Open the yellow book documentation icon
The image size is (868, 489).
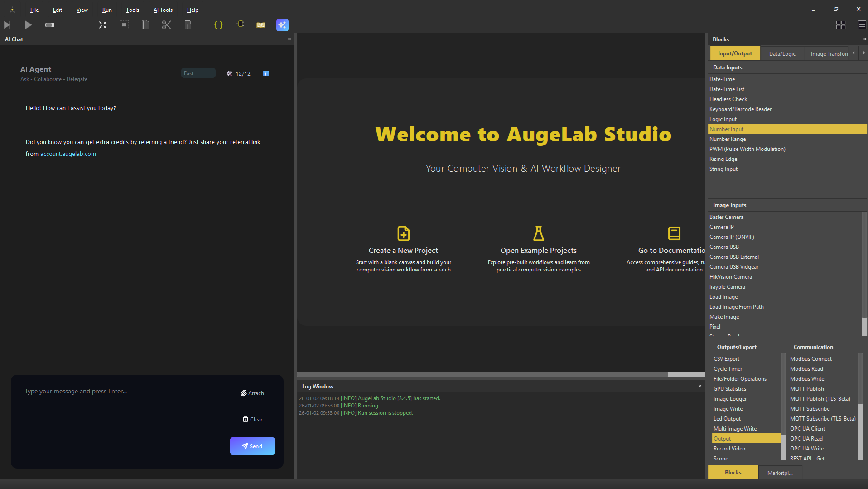pos(261,25)
